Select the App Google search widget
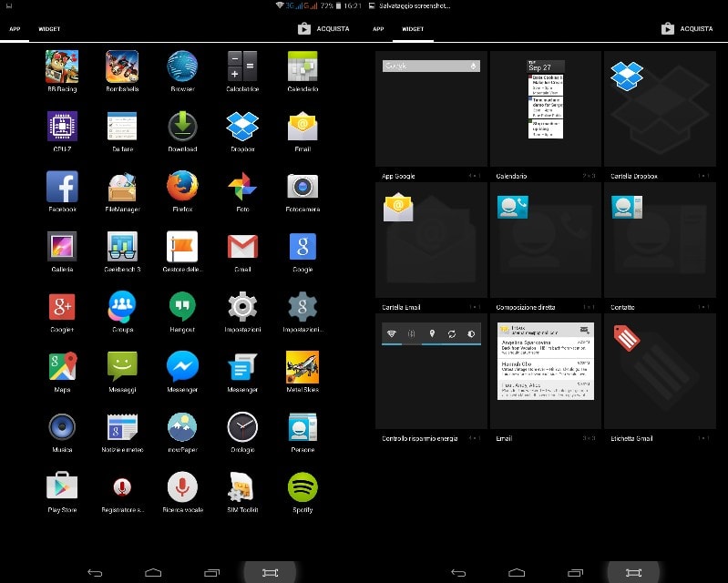Viewport: 728px width, 583px height. click(431, 108)
